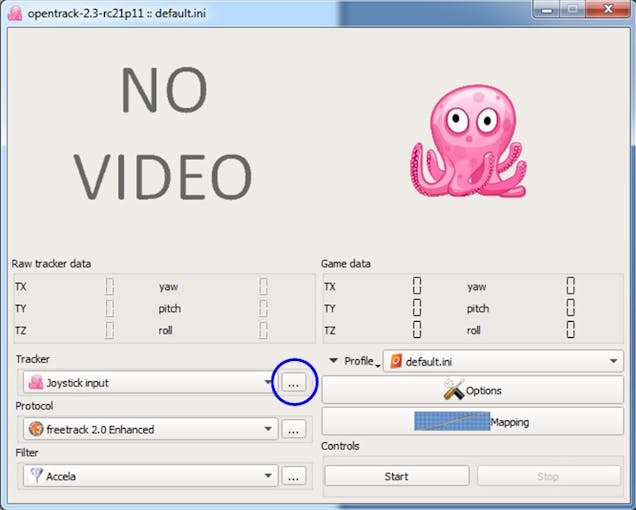Click the 'Game data' label

click(346, 264)
